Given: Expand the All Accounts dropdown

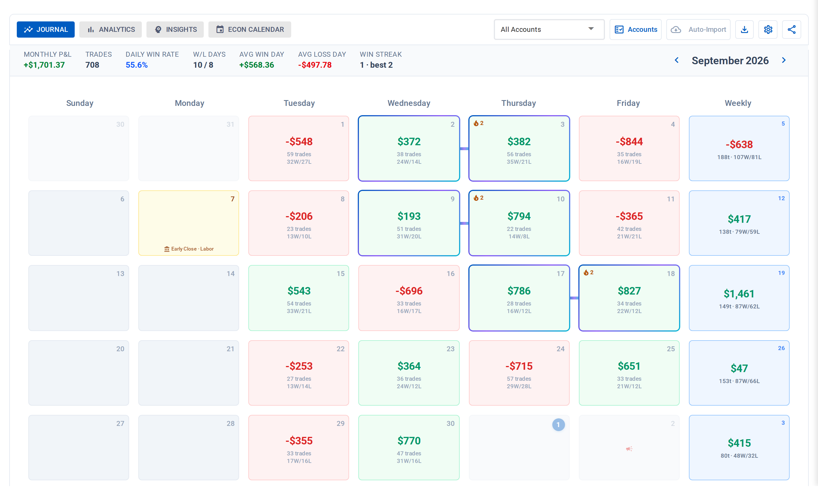Looking at the screenshot, I should [549, 29].
